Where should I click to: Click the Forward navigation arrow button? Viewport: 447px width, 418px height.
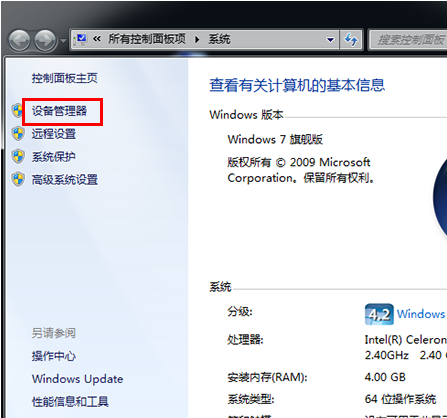(45, 40)
